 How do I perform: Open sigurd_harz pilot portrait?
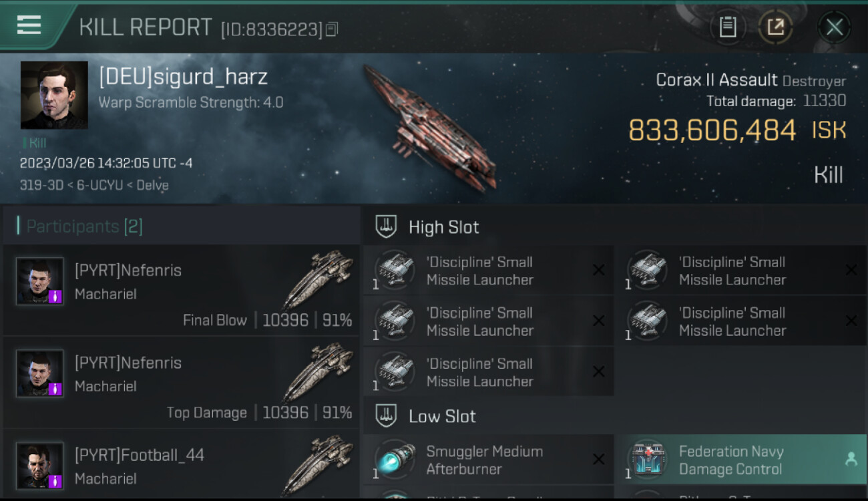coord(54,95)
